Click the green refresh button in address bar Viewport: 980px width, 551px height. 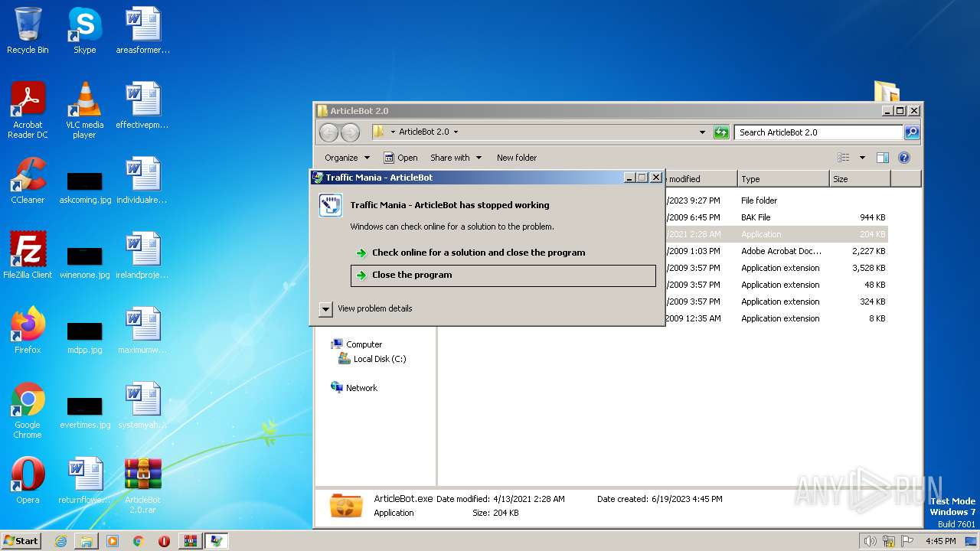pos(721,132)
